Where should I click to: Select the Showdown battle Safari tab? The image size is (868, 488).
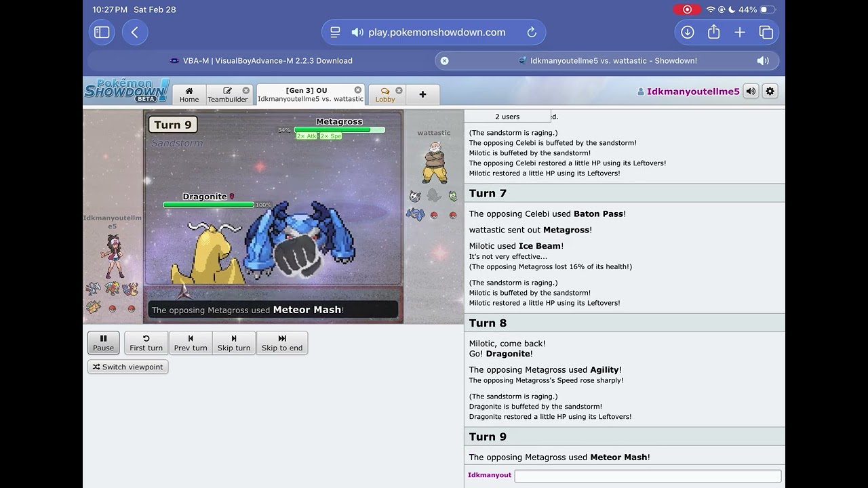tap(607, 60)
